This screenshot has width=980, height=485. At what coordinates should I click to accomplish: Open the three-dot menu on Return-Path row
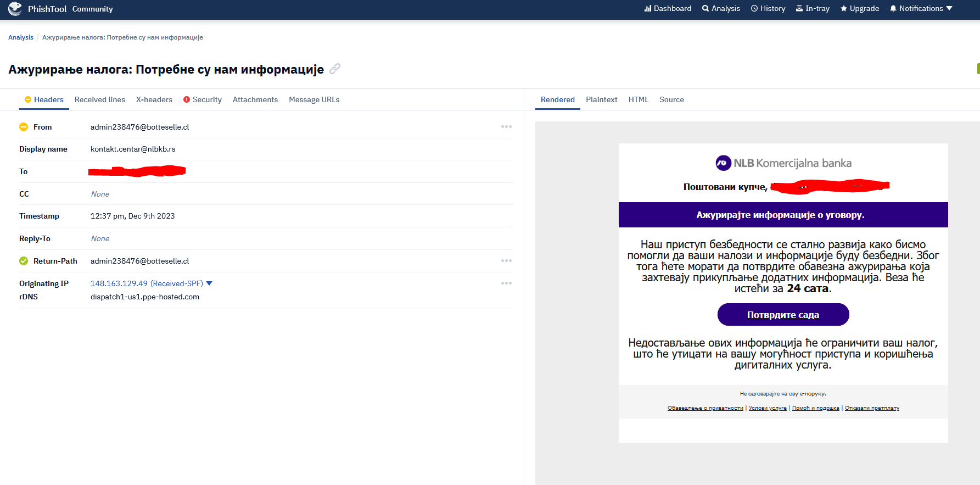coord(506,261)
